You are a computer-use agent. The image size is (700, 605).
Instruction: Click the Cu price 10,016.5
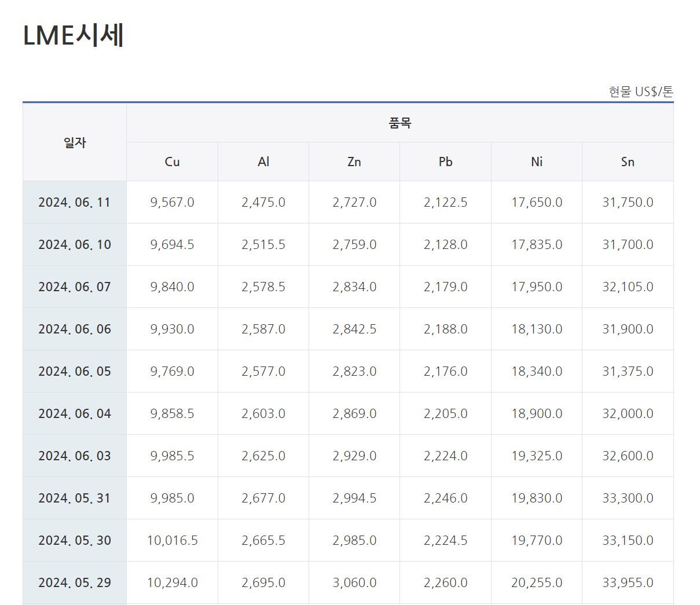172,541
